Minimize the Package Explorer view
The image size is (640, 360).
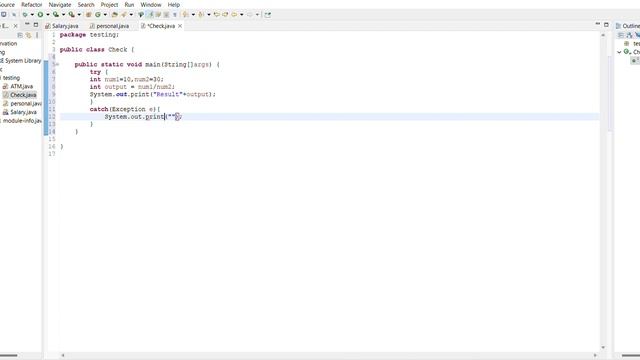click(27, 25)
